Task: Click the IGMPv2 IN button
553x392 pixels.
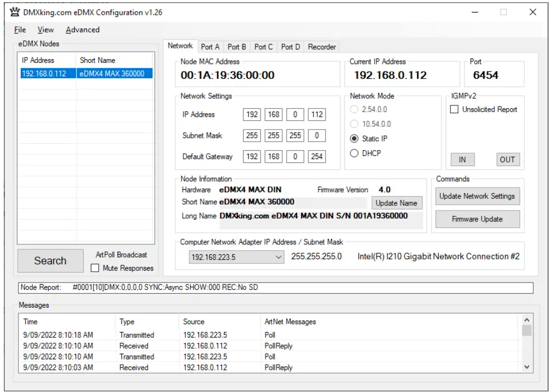Action: [462, 160]
